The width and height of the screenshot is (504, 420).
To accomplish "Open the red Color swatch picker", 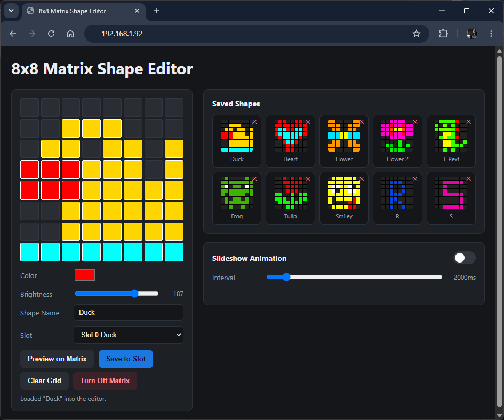I will tap(85, 275).
